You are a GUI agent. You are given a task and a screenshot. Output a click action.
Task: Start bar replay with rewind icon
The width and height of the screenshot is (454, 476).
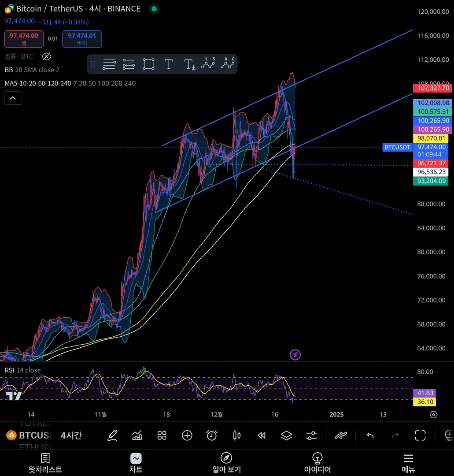click(x=262, y=435)
